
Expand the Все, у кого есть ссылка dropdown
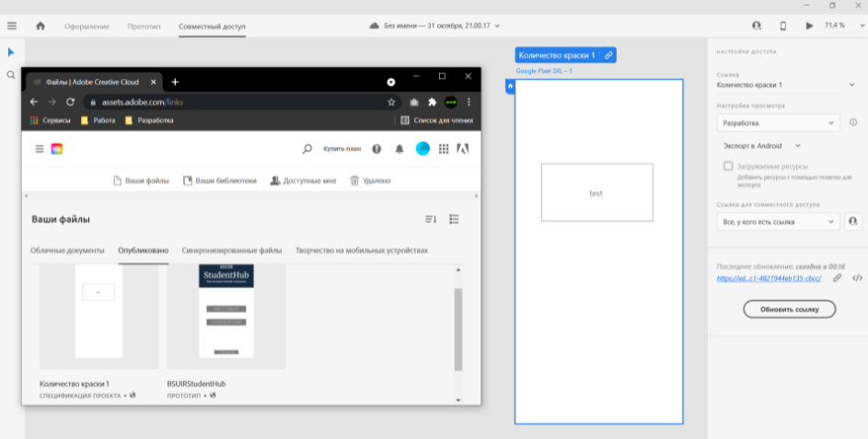coord(778,222)
